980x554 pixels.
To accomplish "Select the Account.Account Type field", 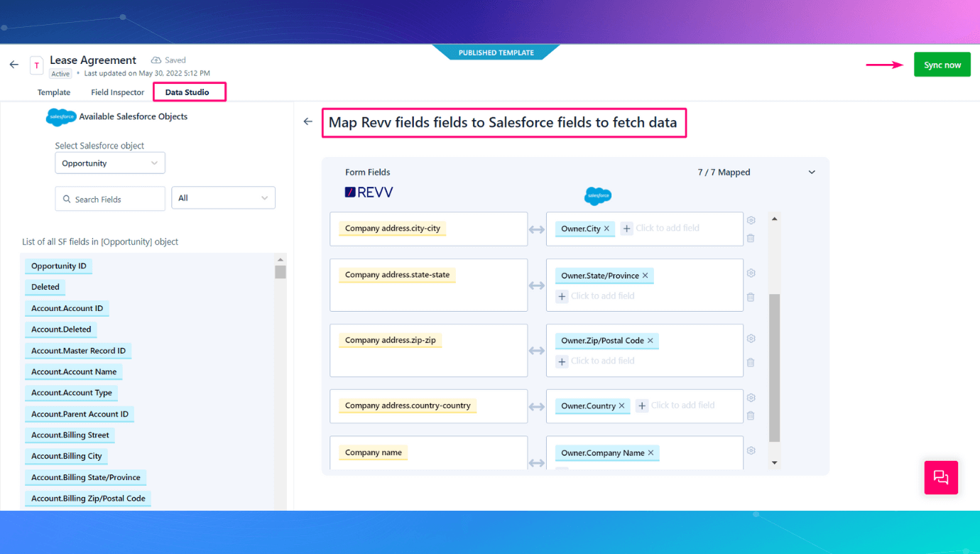I will point(72,393).
